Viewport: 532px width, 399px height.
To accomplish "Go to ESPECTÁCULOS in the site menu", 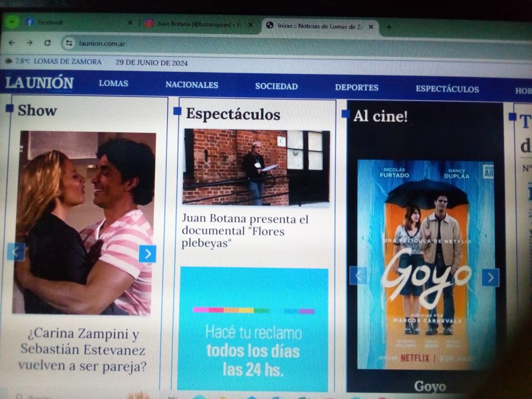I will click(x=447, y=89).
